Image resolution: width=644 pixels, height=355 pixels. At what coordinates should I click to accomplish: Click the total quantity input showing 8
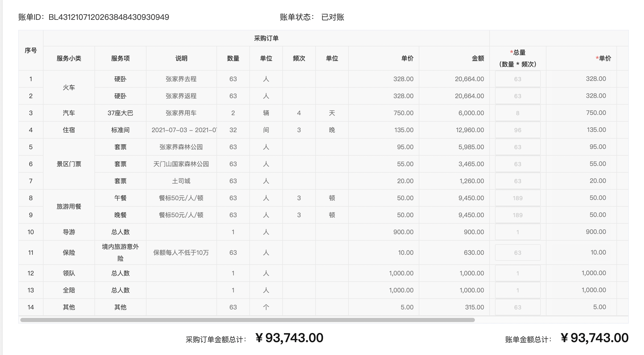coord(517,113)
